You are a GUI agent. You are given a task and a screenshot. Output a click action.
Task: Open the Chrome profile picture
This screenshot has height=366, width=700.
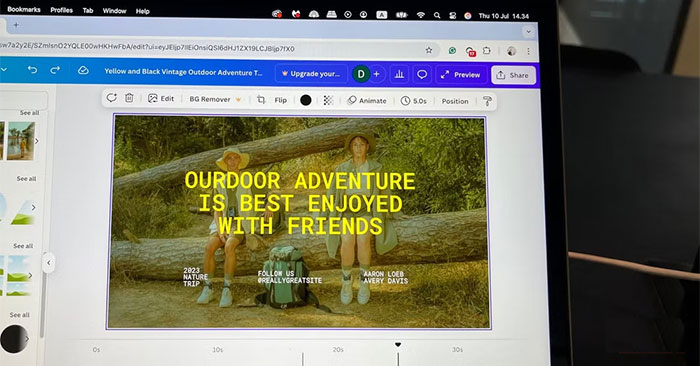coord(511,51)
